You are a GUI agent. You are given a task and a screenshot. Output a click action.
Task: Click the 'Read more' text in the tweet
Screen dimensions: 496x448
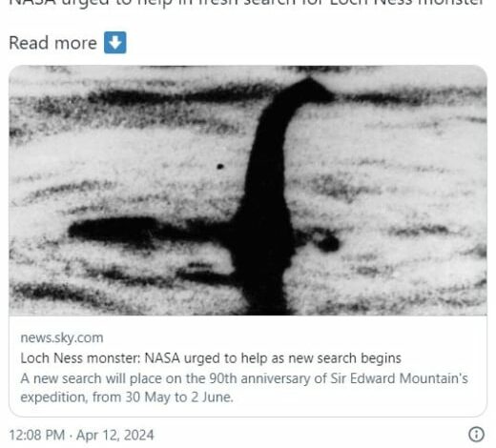(x=52, y=43)
